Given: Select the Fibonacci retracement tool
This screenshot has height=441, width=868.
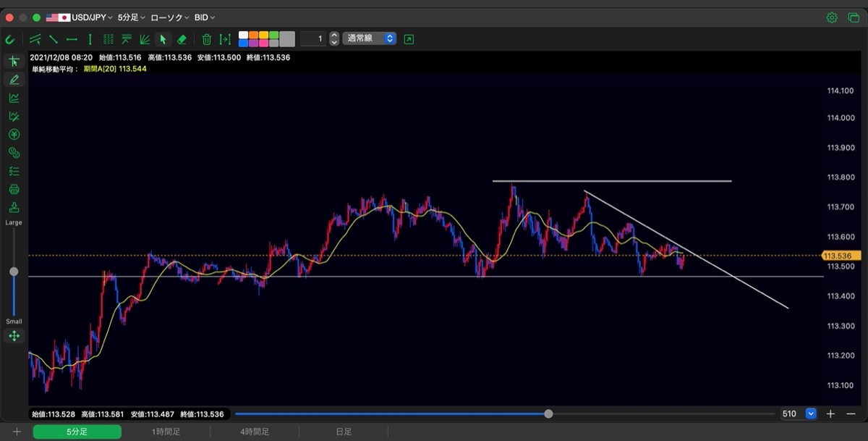Looking at the screenshot, I should coord(127,39).
